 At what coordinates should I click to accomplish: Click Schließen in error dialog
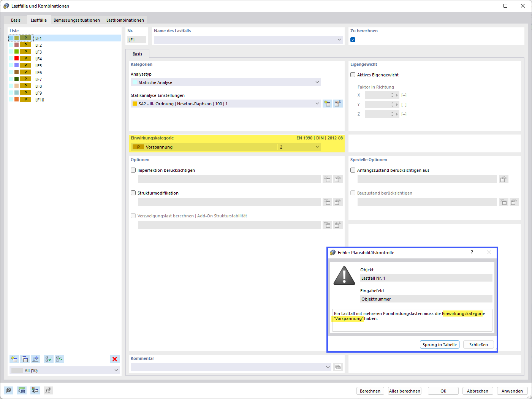click(x=478, y=345)
